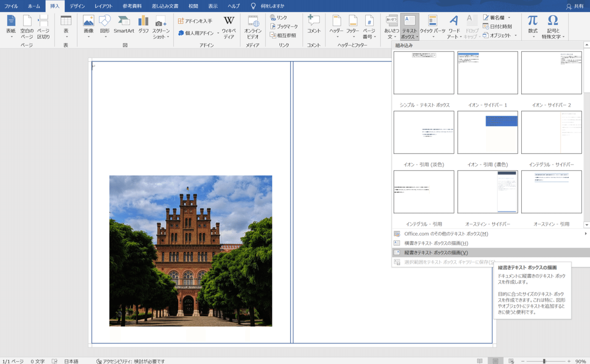
Task: Select the Integral Quote (インテグラル - 引用) thumbnail
Action: pos(424,192)
